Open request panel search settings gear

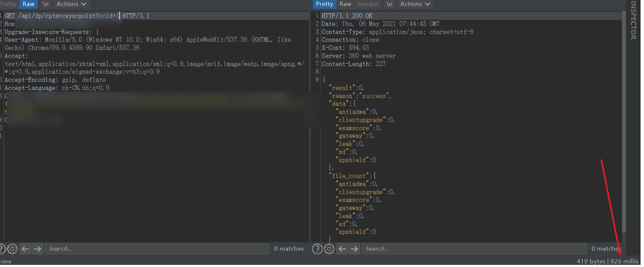click(x=12, y=249)
